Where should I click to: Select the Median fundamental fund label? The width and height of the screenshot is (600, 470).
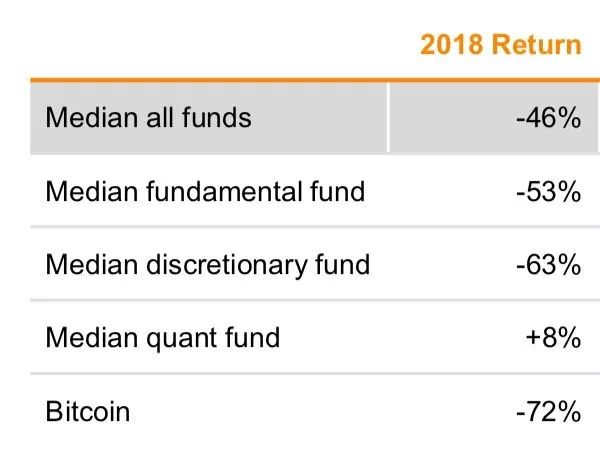pyautogui.click(x=205, y=191)
